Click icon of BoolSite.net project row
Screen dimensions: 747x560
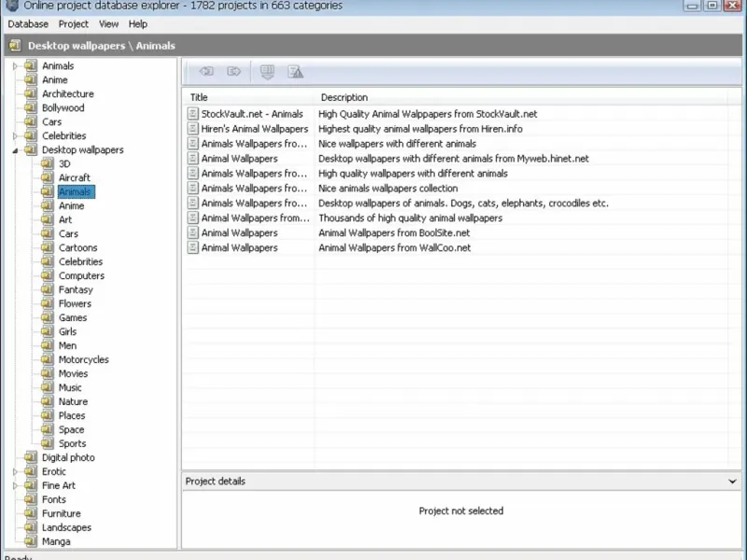click(x=192, y=232)
